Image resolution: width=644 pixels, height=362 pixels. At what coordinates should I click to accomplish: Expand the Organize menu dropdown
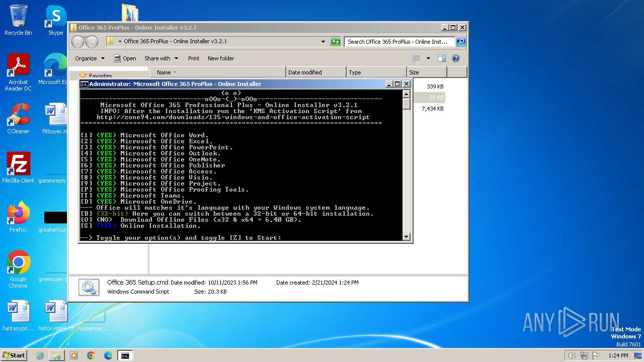tap(90, 58)
